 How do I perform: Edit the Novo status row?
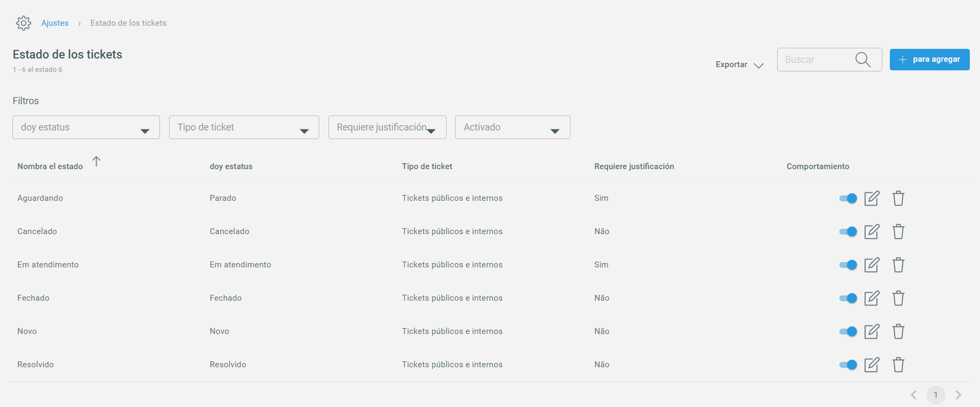click(x=872, y=331)
